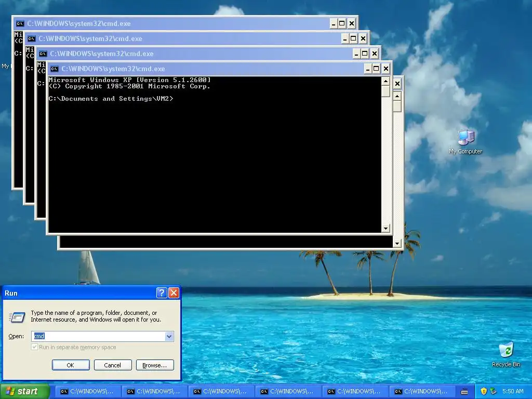
Task: Click the 5:50 AM system clock
Action: tap(513, 391)
